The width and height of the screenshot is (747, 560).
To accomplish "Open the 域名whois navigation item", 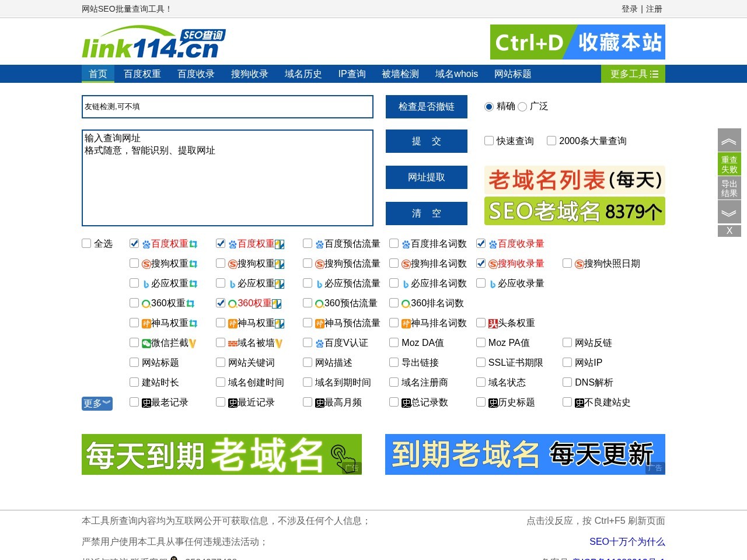I will [456, 74].
